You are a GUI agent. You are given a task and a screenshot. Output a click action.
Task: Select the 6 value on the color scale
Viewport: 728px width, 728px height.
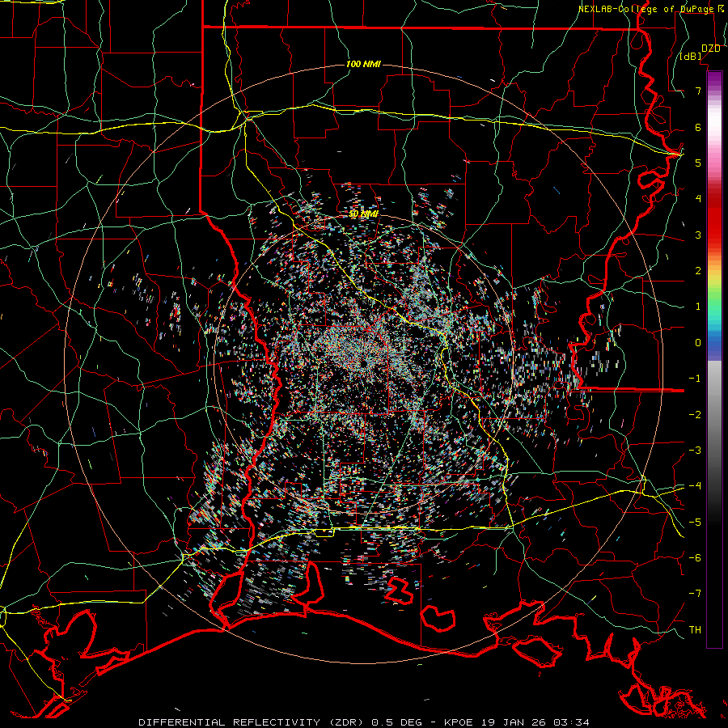698,127
